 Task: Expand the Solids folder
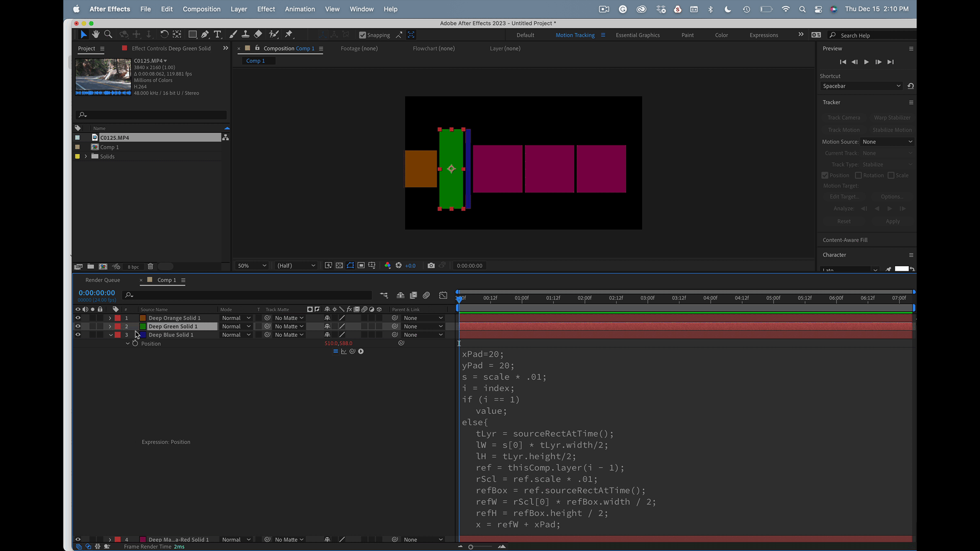86,157
